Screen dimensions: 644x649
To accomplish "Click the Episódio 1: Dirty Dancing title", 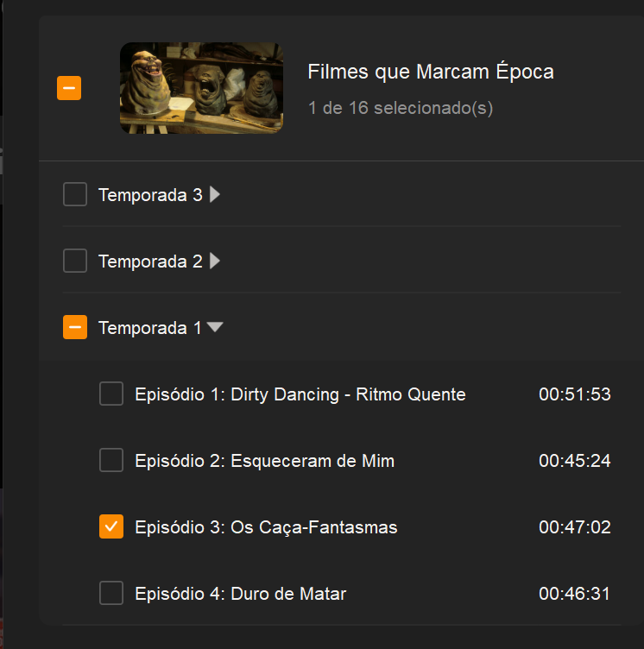I will pos(300,394).
